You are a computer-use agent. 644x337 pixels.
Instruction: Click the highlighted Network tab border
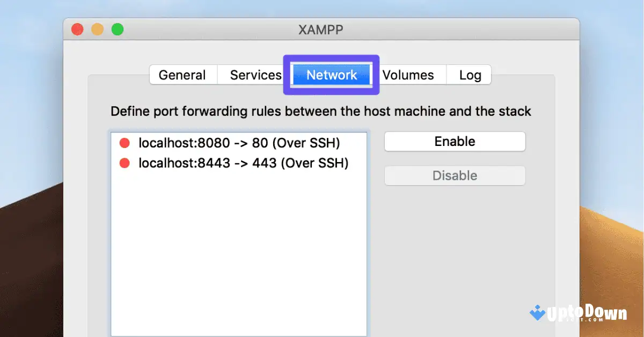coord(331,57)
